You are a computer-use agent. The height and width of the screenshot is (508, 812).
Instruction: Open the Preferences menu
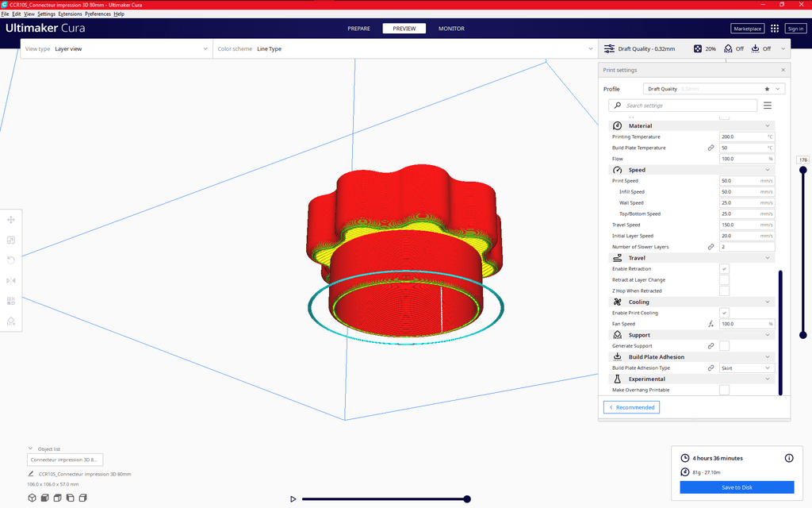[98, 14]
